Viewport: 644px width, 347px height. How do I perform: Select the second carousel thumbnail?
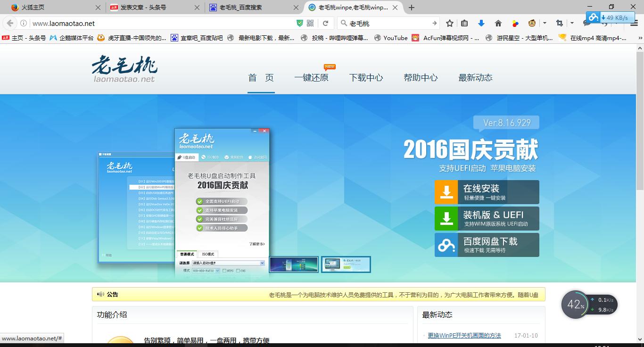346,264
